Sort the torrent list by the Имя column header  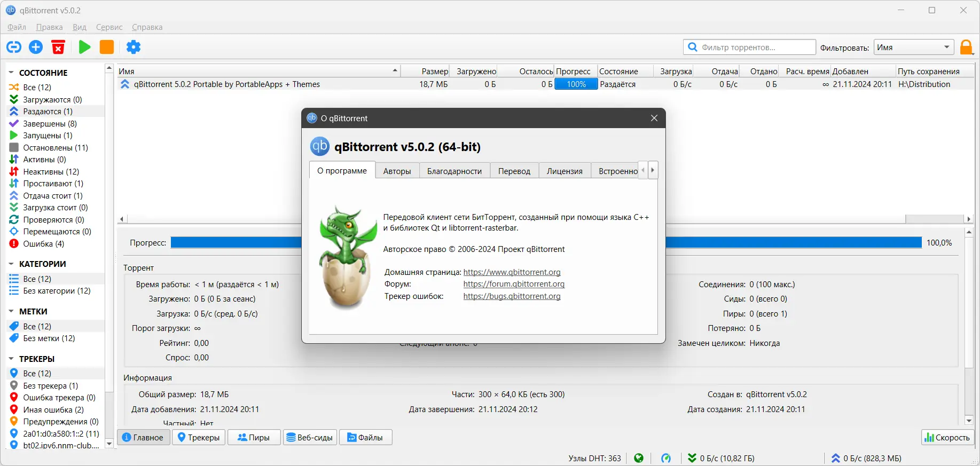(x=258, y=71)
